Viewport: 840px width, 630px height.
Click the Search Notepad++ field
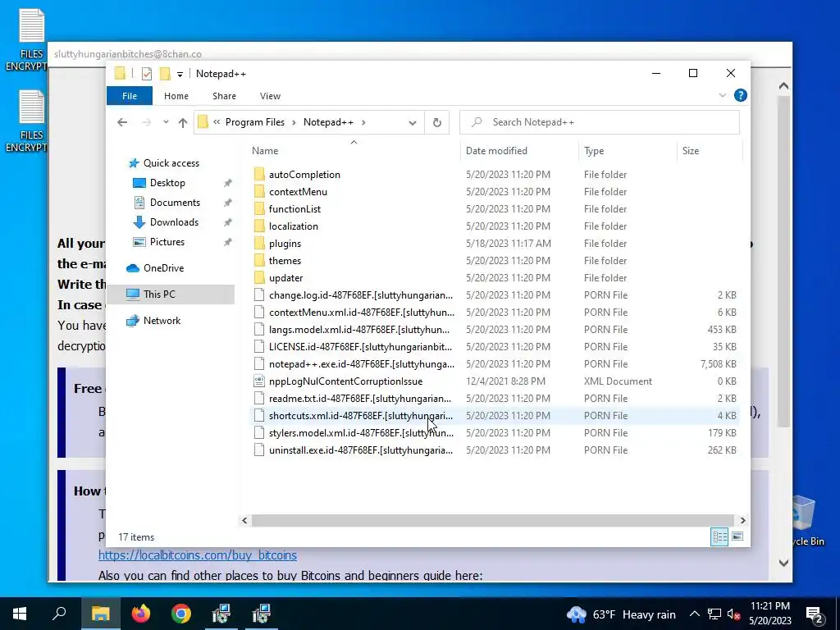(x=600, y=122)
